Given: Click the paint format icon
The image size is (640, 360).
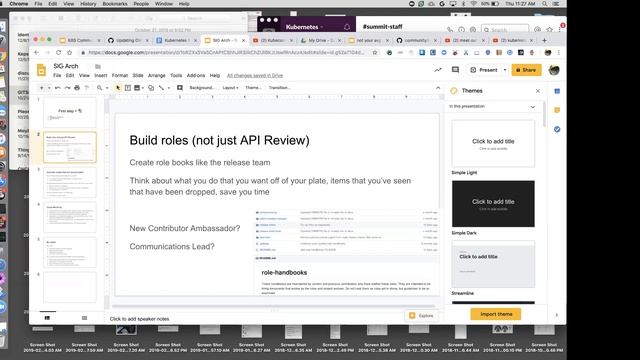Looking at the screenshot, I should (x=87, y=88).
